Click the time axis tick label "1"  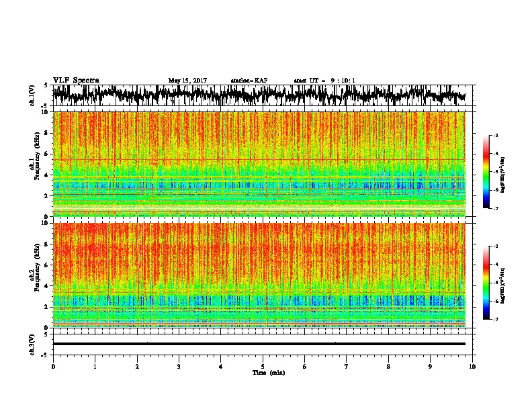point(95,367)
